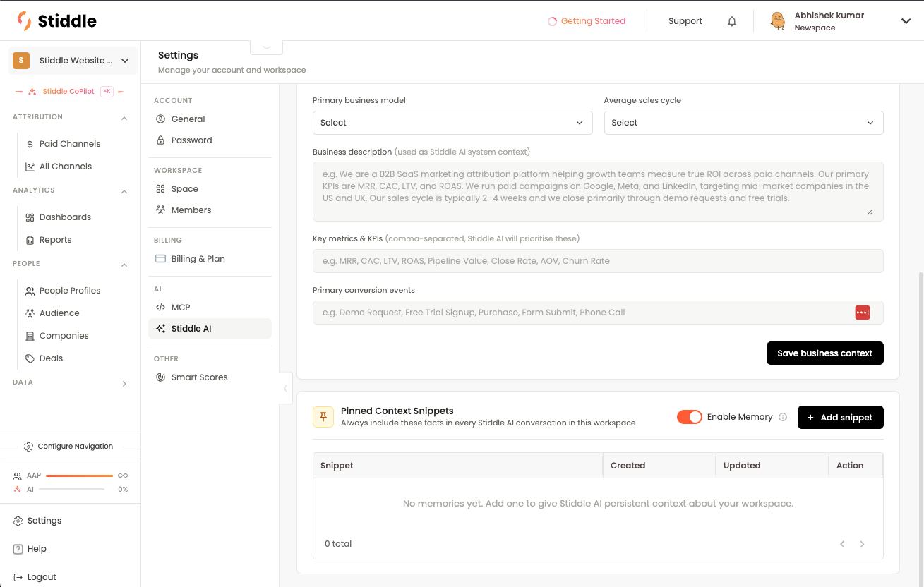Open Companies page

pos(64,336)
